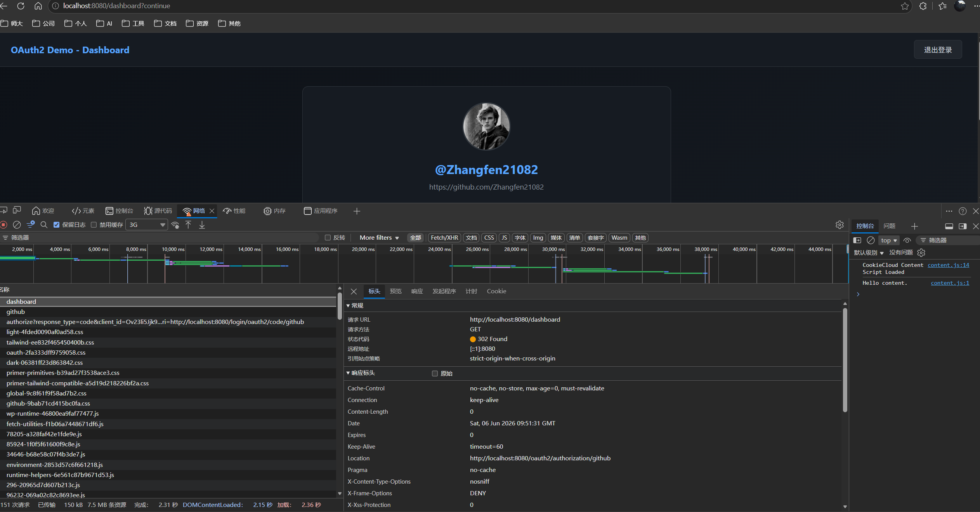Switch to the 响应 details tab
The width and height of the screenshot is (980, 512).
click(417, 291)
